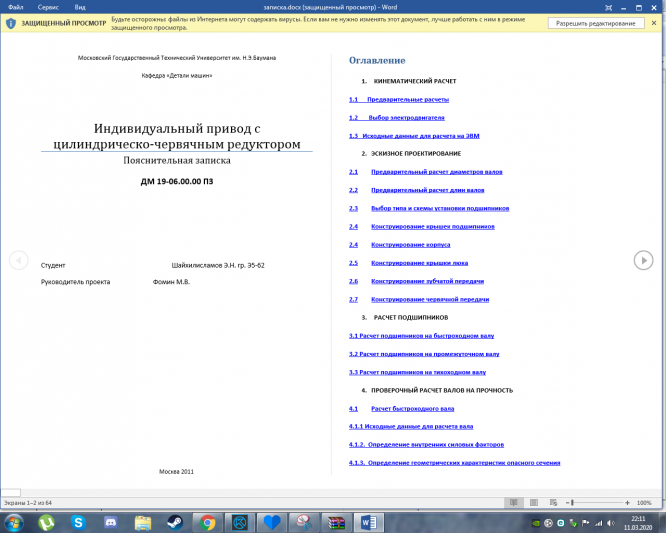666x533 pixels.
Task: Open Skype from taskbar
Action: (x=78, y=523)
